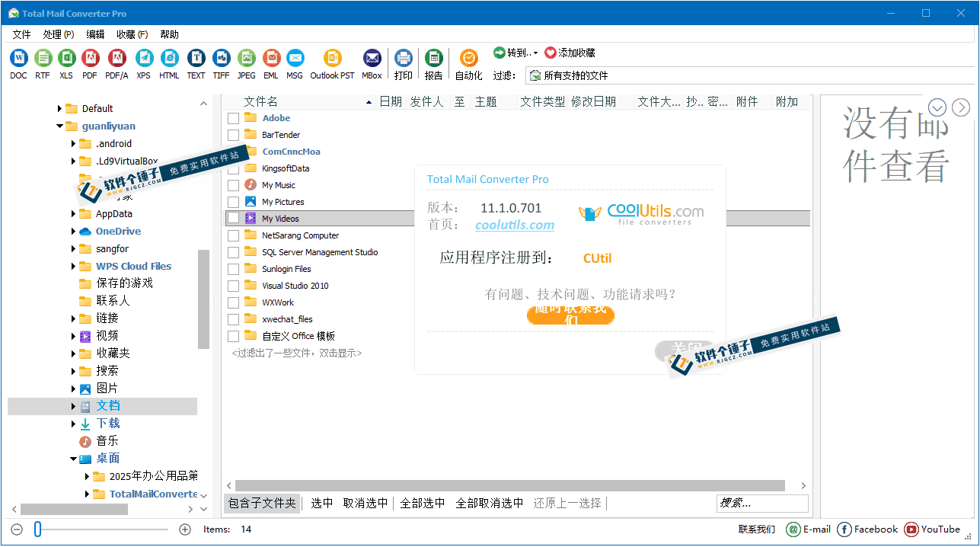Expand the Default tree folder
The height and width of the screenshot is (547, 980).
(x=59, y=108)
